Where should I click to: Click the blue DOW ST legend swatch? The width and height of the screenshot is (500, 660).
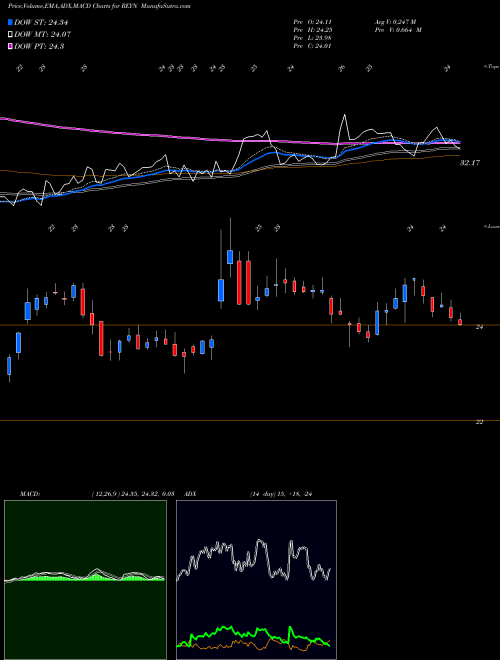tap(10, 23)
